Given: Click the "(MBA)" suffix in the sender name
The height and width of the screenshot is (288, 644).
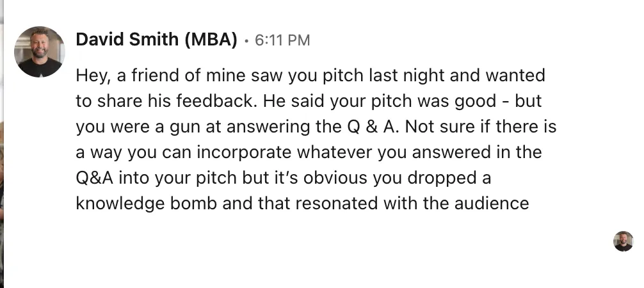Looking at the screenshot, I should pyautogui.click(x=211, y=40).
